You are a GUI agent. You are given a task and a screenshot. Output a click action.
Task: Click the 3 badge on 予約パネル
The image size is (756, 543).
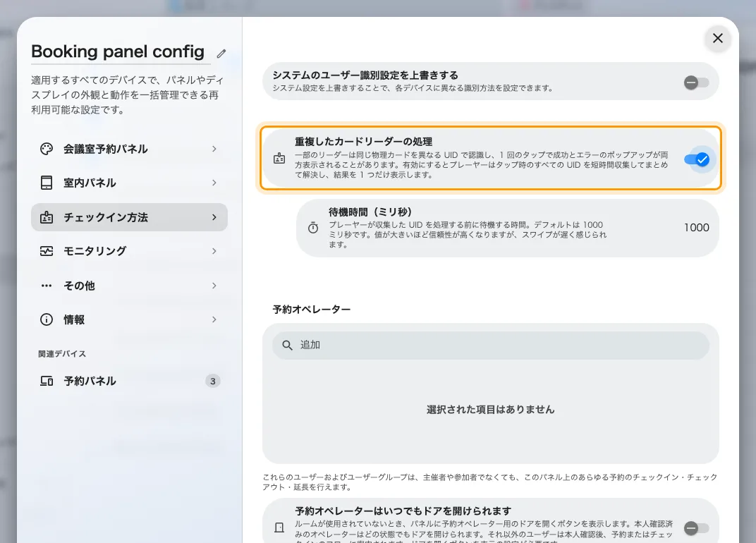tap(213, 381)
